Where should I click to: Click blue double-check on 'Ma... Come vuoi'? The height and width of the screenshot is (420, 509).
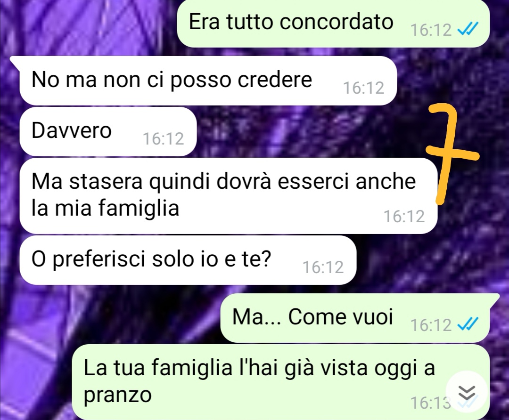[x=468, y=324]
